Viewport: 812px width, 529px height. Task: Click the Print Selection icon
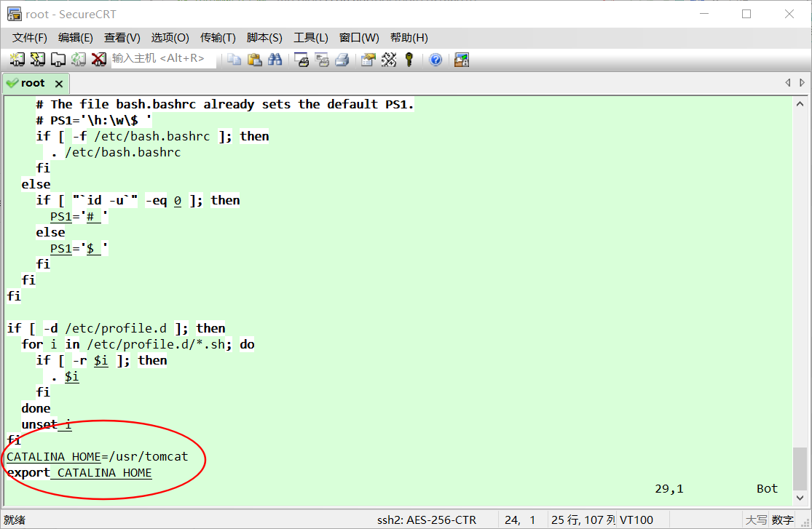[x=322, y=60]
